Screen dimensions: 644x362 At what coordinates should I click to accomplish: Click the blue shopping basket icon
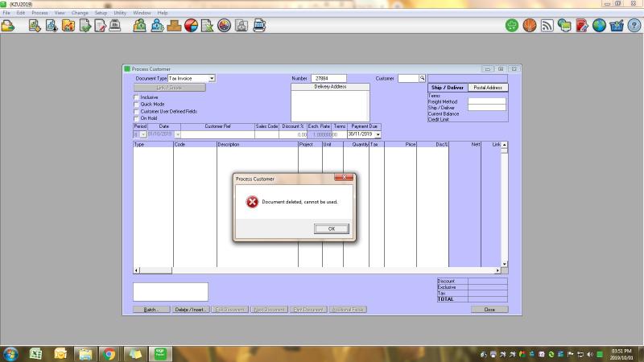pyautogui.click(x=617, y=26)
